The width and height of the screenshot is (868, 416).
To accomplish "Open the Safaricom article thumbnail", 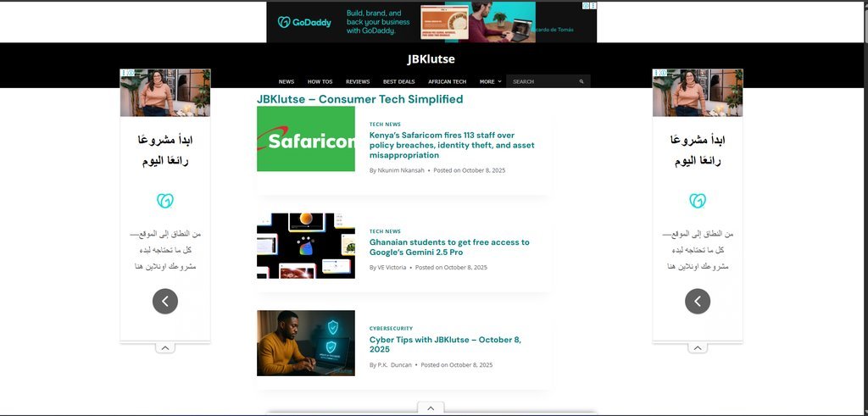I will coord(305,139).
